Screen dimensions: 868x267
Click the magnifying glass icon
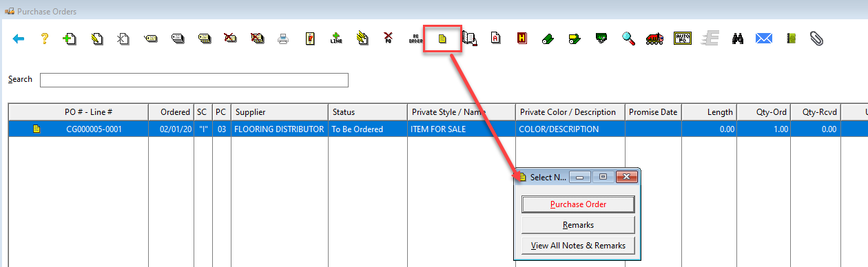(628, 39)
